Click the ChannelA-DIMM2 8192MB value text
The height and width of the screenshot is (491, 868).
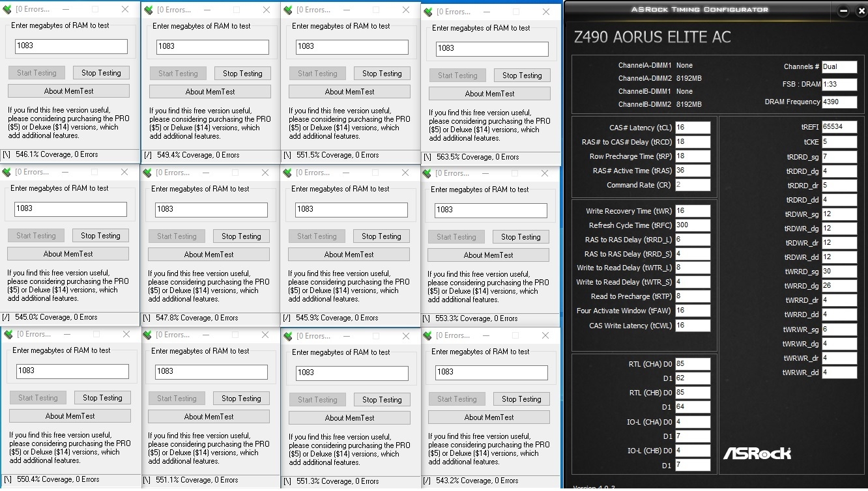[x=689, y=79]
